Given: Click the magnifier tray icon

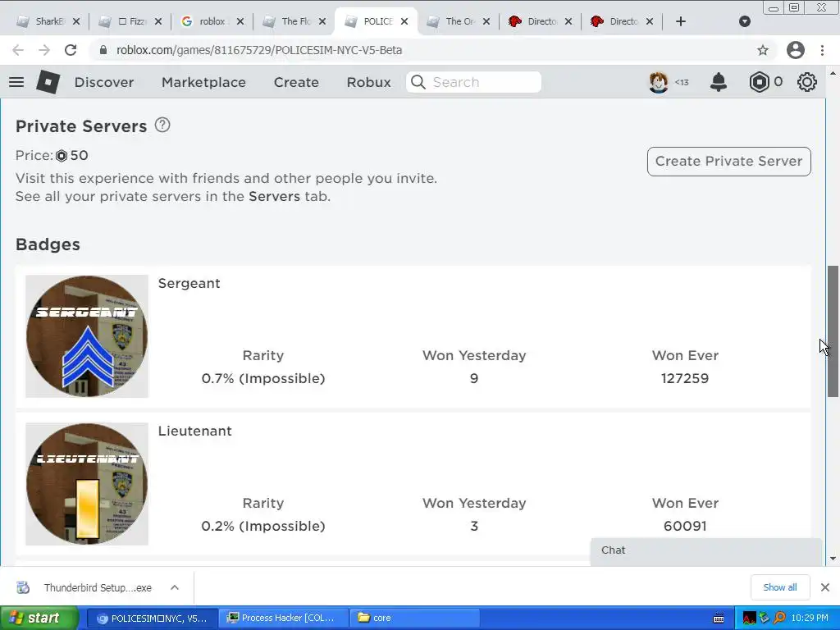Looking at the screenshot, I should click(780, 618).
